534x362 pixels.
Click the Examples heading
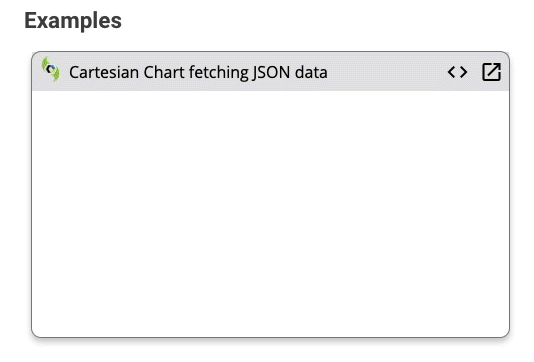(73, 20)
